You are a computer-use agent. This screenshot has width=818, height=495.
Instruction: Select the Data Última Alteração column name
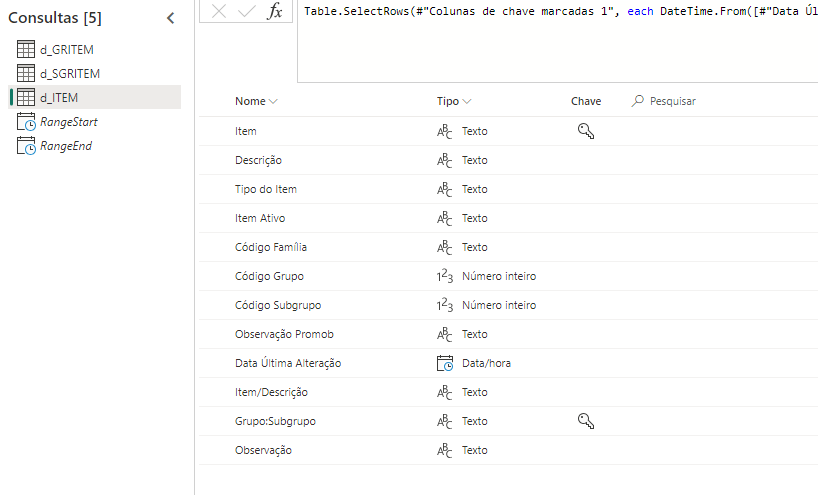tap(288, 363)
